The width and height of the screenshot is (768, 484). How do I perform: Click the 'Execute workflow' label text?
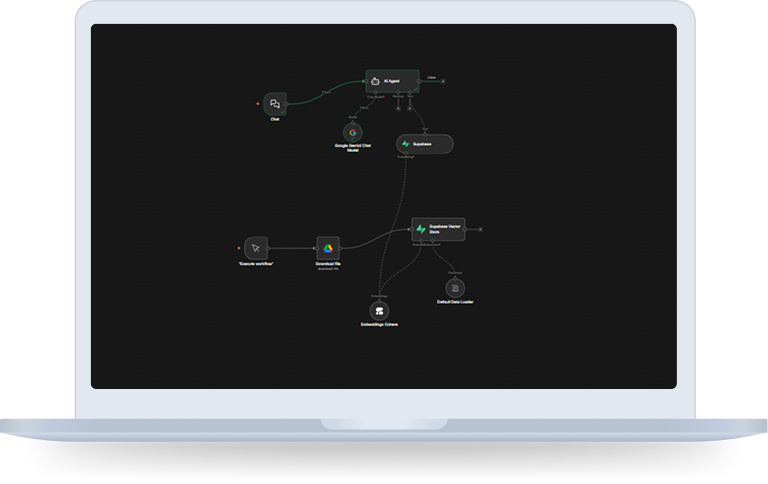coord(256,263)
